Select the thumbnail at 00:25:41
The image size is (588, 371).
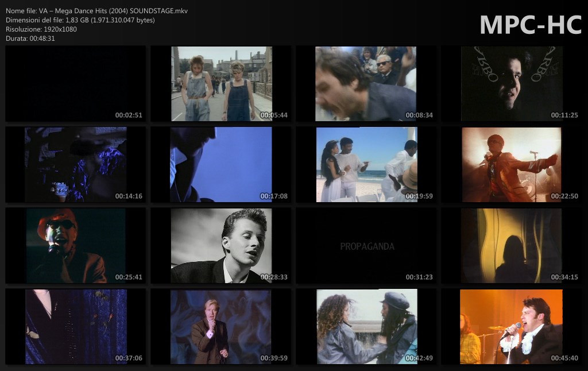(x=76, y=246)
